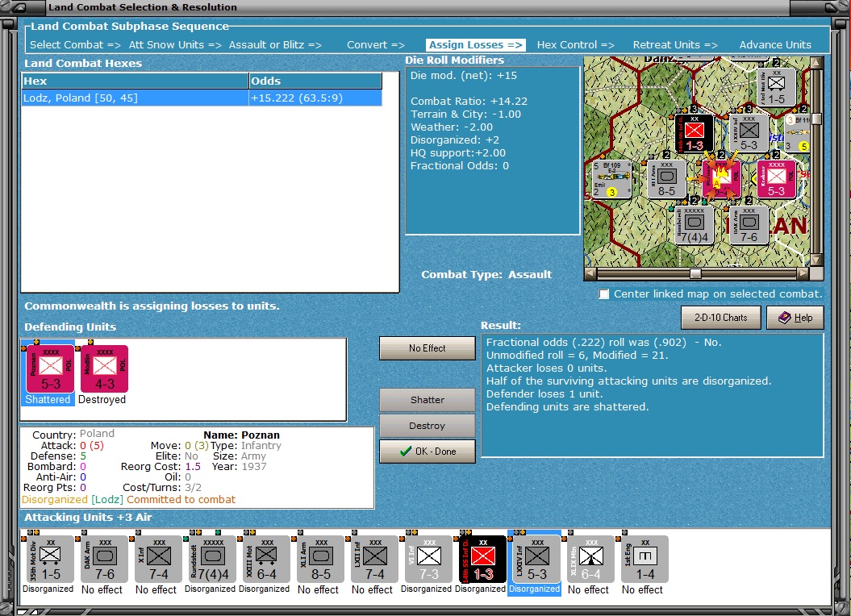851x616 pixels.
Task: Click the Shatter button
Action: [428, 400]
